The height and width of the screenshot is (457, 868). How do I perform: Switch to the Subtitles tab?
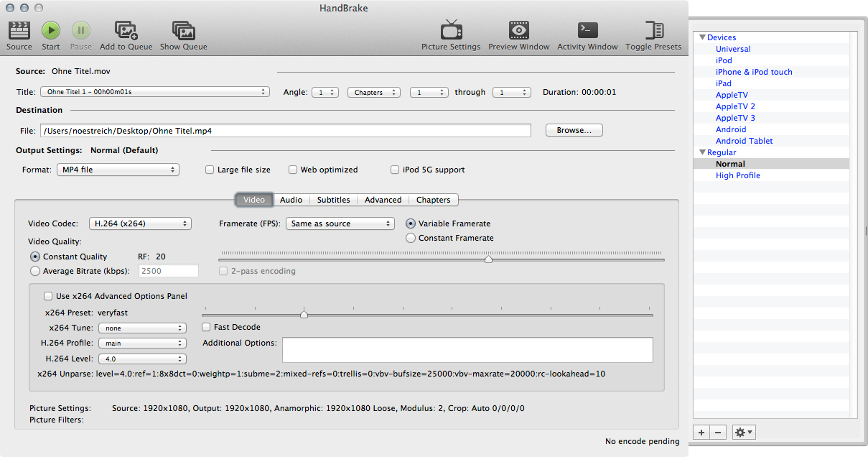pos(334,200)
